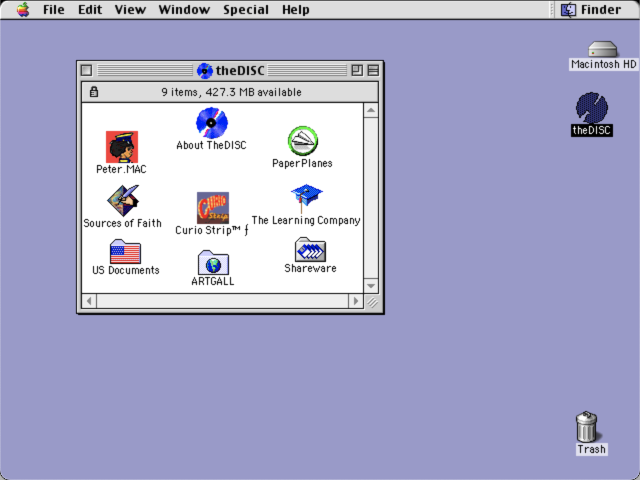The image size is (640, 480).
Task: Open the Apple menu
Action: click(23, 9)
